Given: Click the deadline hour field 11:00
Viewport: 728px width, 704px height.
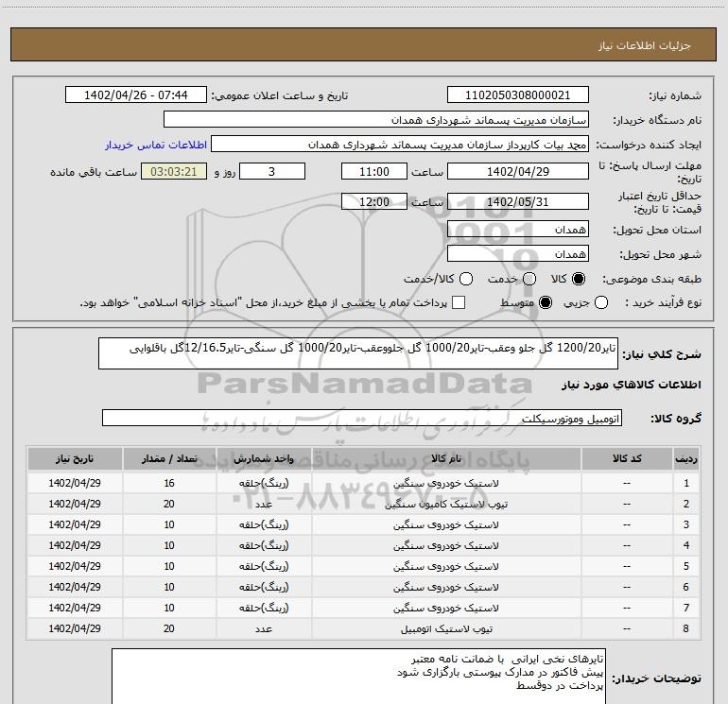Looking at the screenshot, I should tap(374, 171).
